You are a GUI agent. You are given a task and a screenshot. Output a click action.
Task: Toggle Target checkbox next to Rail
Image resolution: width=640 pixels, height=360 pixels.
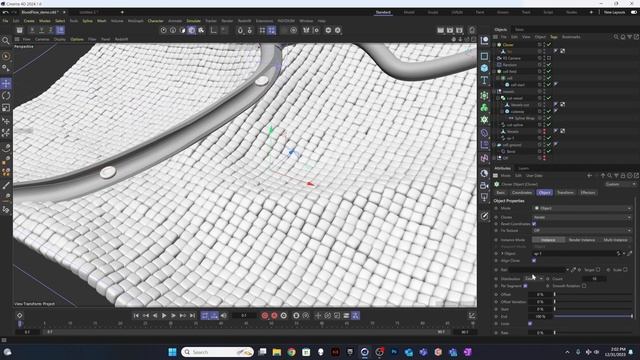click(x=598, y=270)
